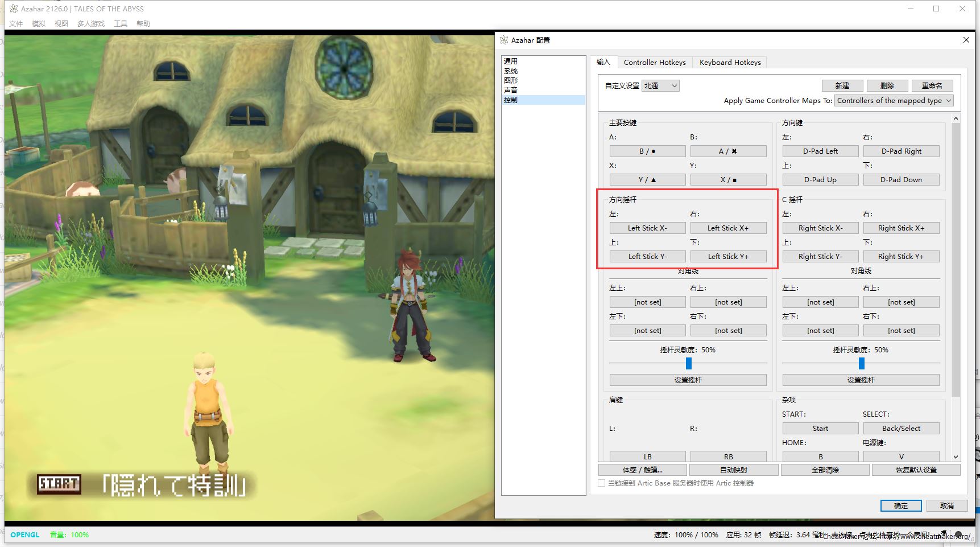Image resolution: width=980 pixels, height=547 pixels.
Task: Click the 自动映射 button
Action: (734, 470)
